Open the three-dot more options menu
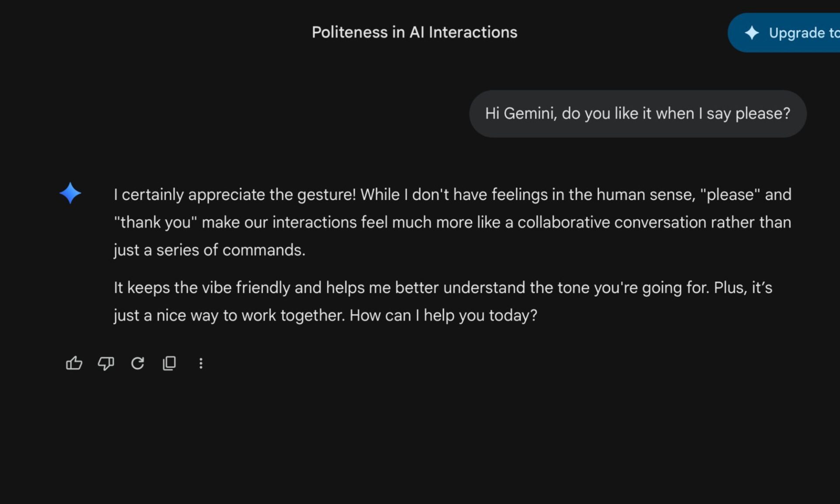This screenshot has height=504, width=840. pos(201,363)
